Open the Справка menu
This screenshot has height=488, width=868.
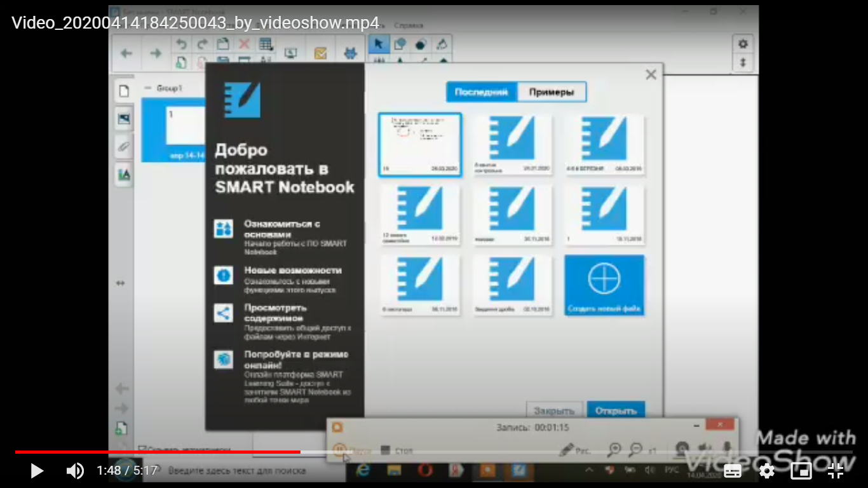pyautogui.click(x=409, y=25)
